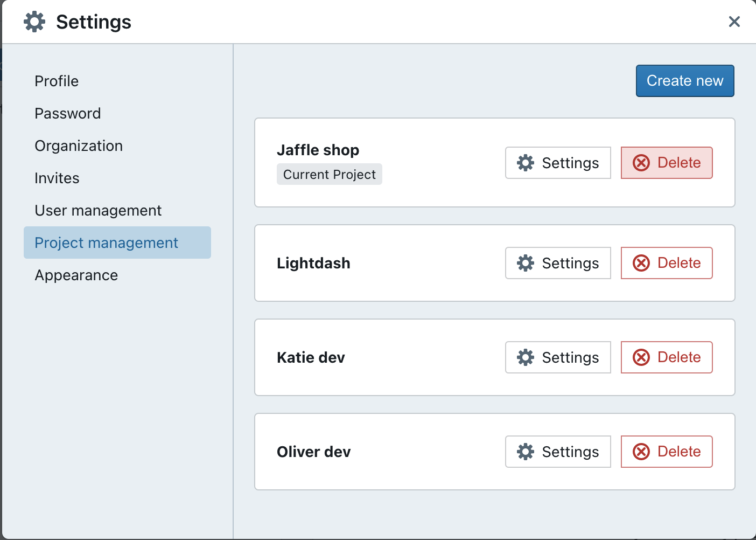This screenshot has height=540, width=756.
Task: Open Appearance settings
Action: pos(76,275)
